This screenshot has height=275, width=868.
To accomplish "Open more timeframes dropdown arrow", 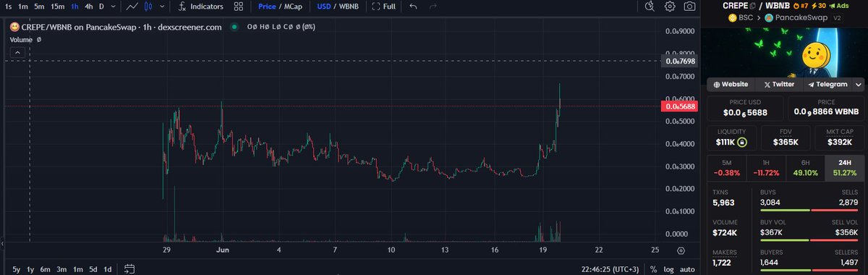I will 112,7.
